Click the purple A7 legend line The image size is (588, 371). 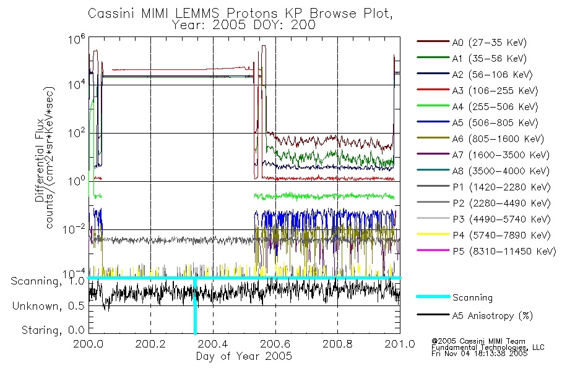(433, 153)
